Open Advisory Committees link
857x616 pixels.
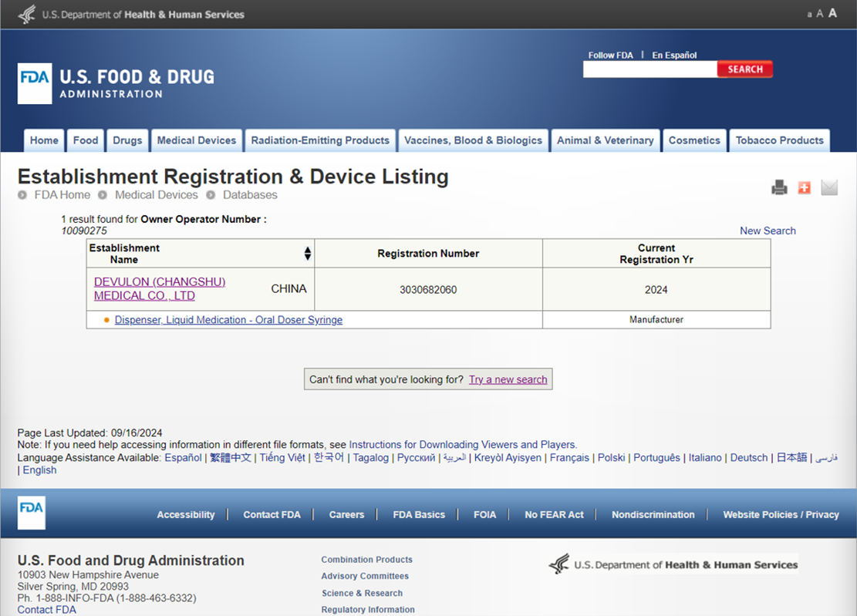point(365,576)
